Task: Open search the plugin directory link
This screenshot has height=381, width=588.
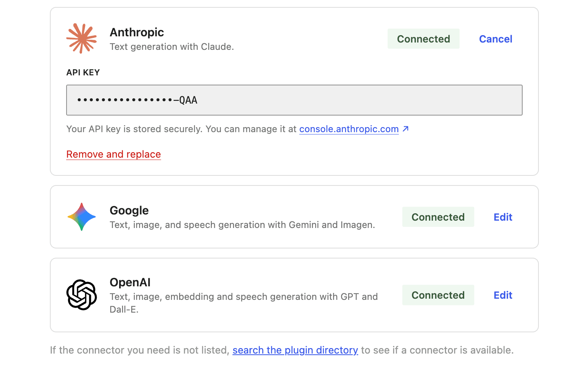Action: pos(295,350)
